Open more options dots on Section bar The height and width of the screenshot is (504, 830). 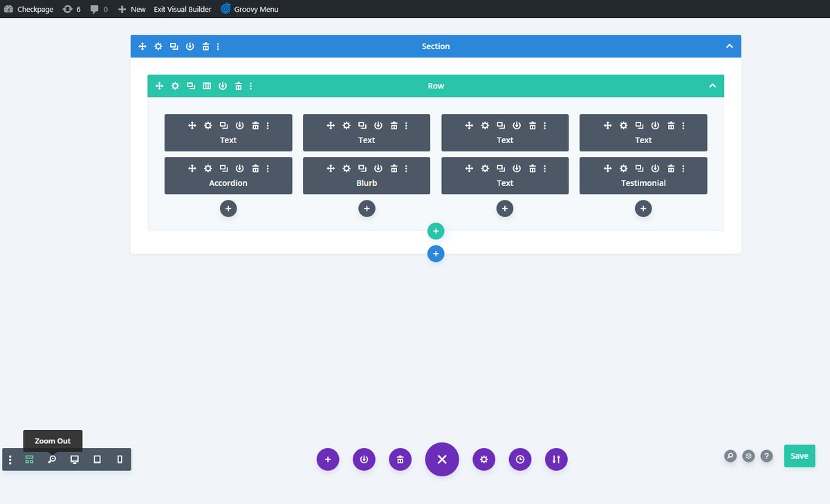(219, 46)
